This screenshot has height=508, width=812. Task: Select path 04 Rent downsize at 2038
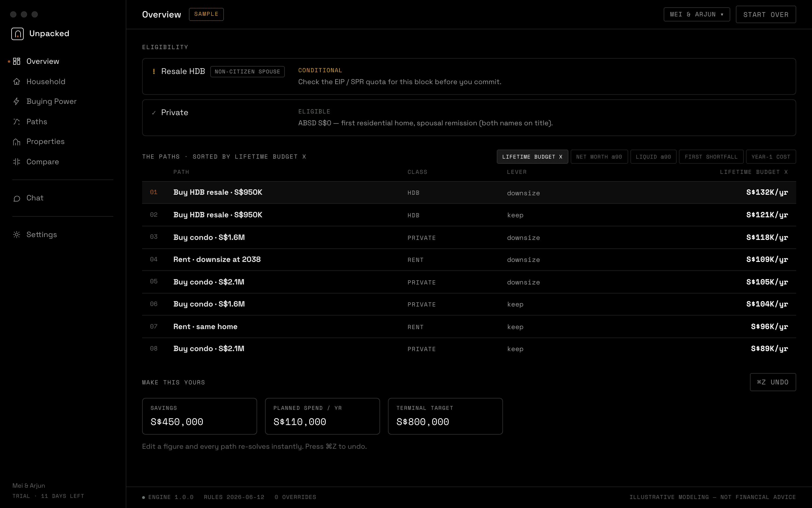[469, 259]
